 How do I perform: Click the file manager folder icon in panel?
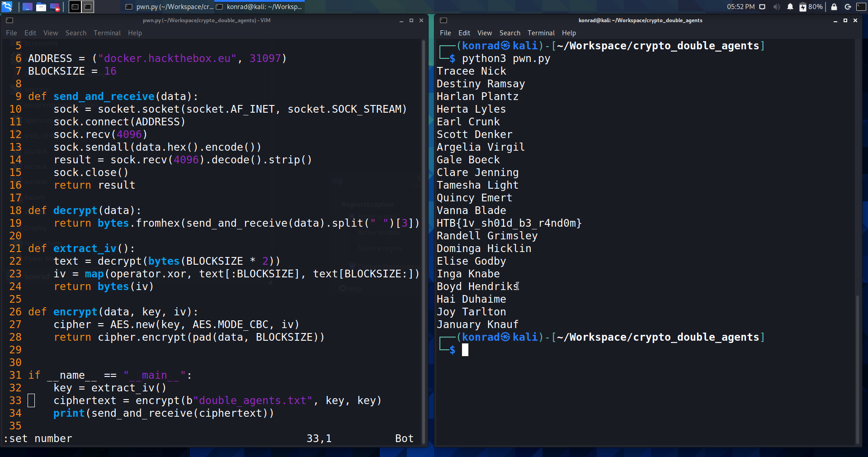tap(41, 7)
